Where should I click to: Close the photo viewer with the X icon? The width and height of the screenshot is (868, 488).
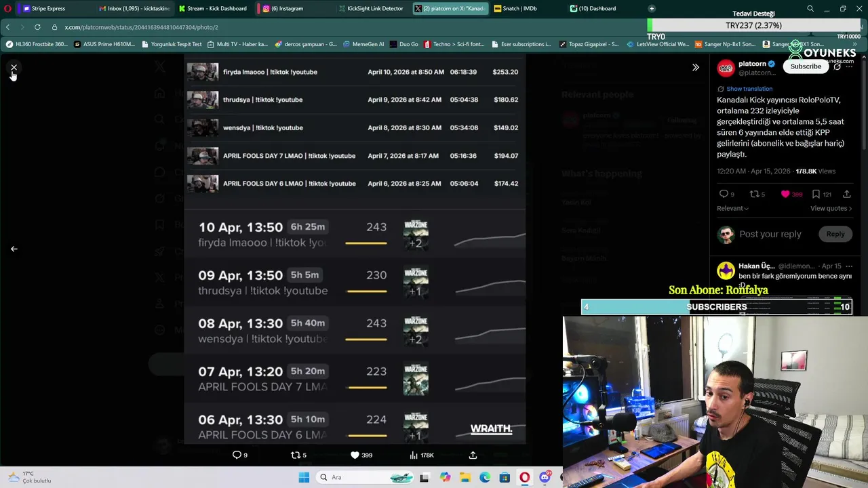pos(14,67)
